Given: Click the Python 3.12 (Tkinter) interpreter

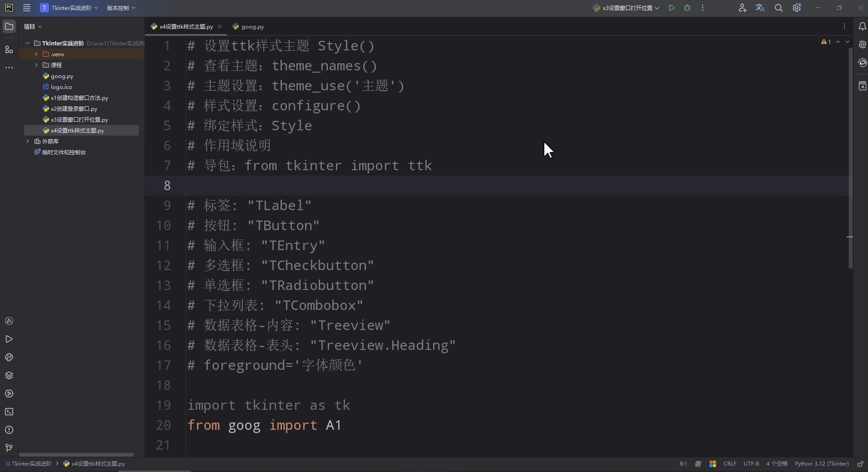Looking at the screenshot, I should click(821, 464).
